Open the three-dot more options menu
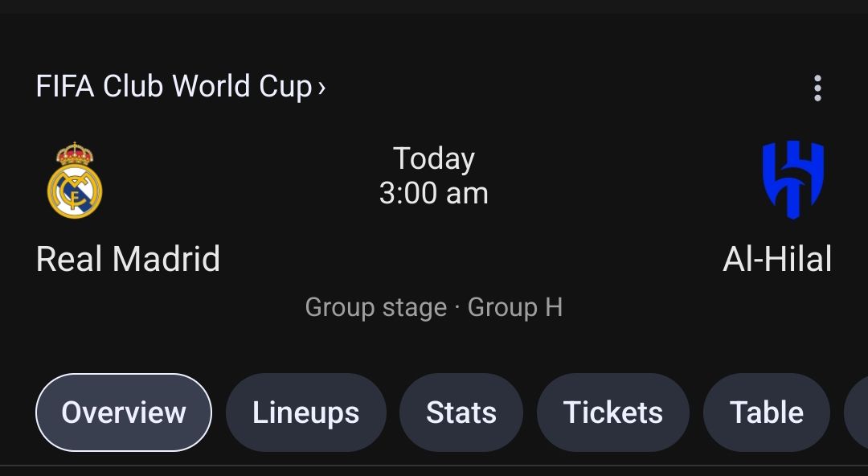The width and height of the screenshot is (868, 476). [x=817, y=88]
